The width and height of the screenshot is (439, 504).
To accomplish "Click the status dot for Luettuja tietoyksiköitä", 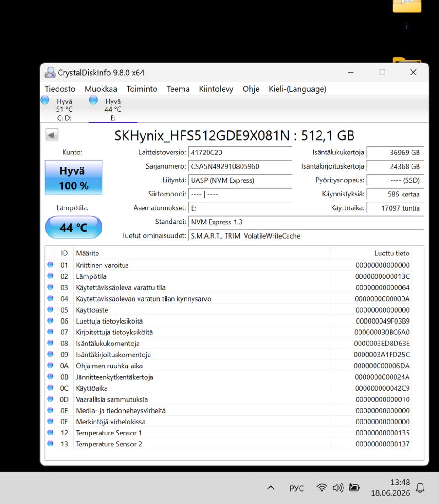I will click(50, 321).
